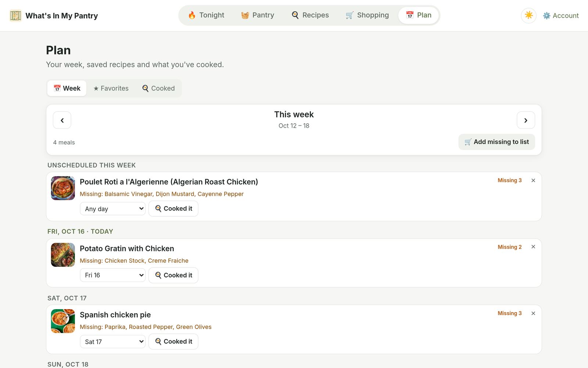Mark Potato Gratin as Cooked it
This screenshot has height=368, width=588.
pos(173,275)
